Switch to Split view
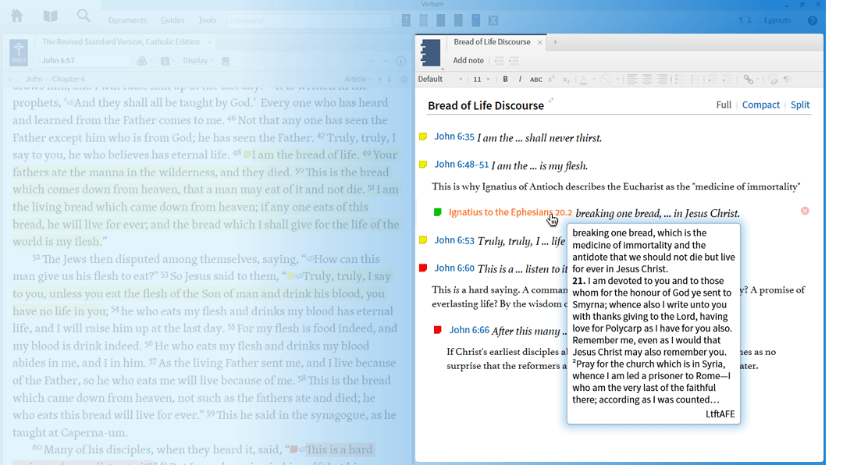The height and width of the screenshot is (465, 868). pyautogui.click(x=800, y=105)
